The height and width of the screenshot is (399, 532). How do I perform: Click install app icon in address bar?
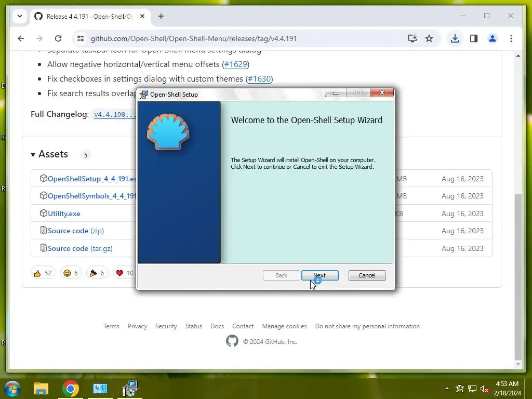pos(412,38)
